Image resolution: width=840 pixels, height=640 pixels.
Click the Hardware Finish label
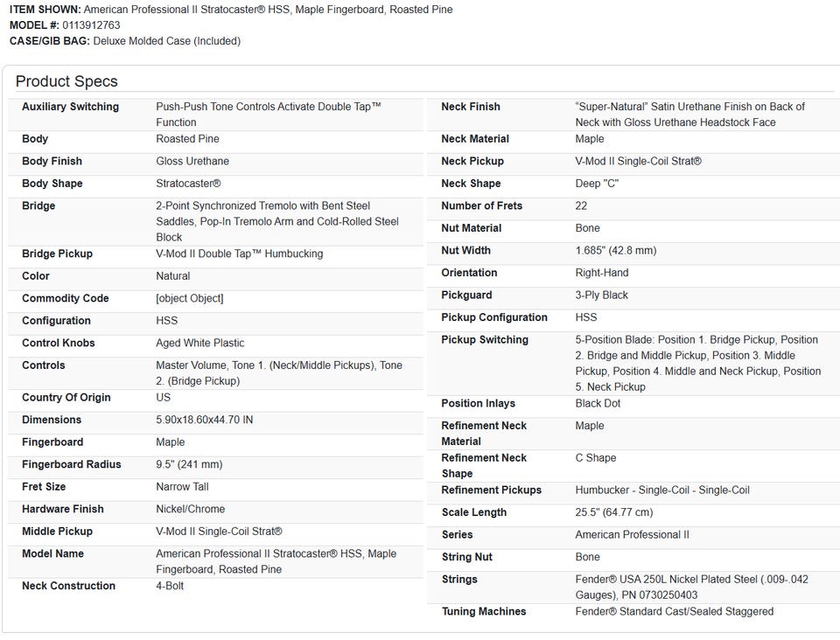63,509
